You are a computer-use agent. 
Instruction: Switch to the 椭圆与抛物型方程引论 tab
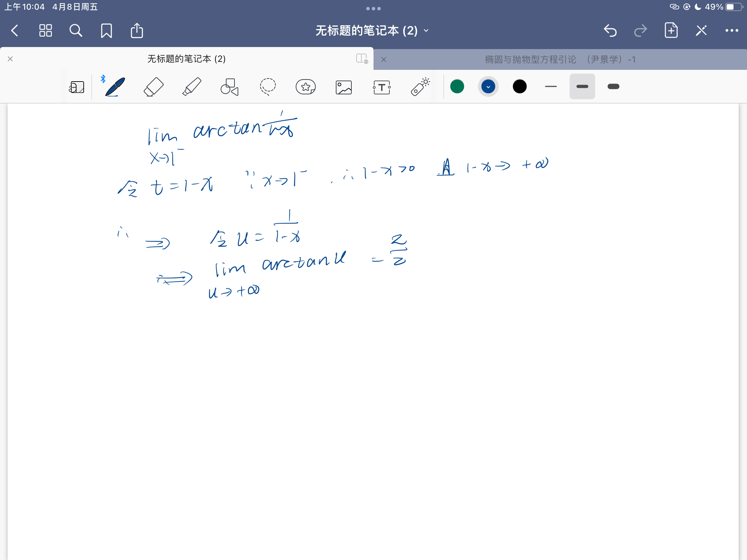[560, 59]
